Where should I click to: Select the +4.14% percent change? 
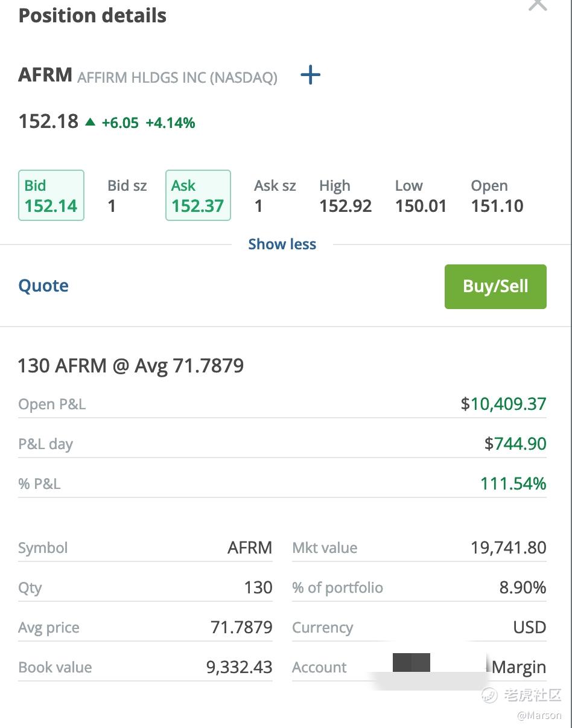(170, 123)
